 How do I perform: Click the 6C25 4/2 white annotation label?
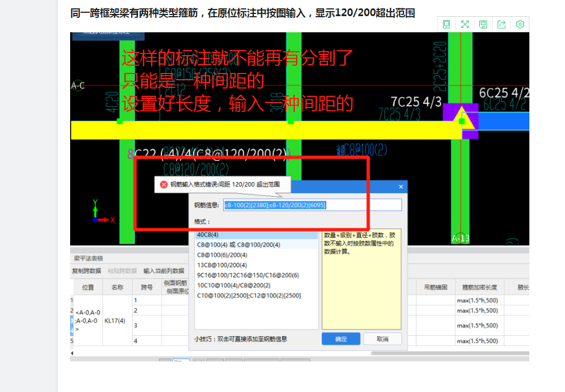[x=504, y=92]
